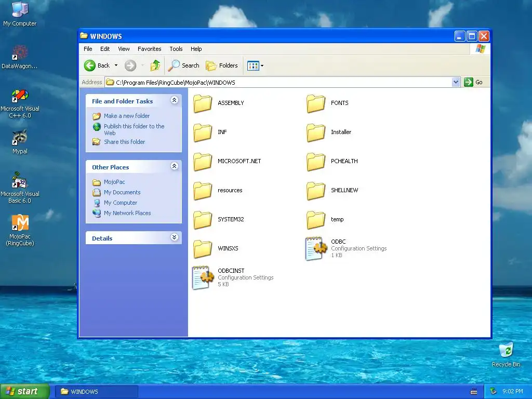The image size is (532, 399).
Task: Go to My Documents in Other Places
Action: (x=122, y=192)
